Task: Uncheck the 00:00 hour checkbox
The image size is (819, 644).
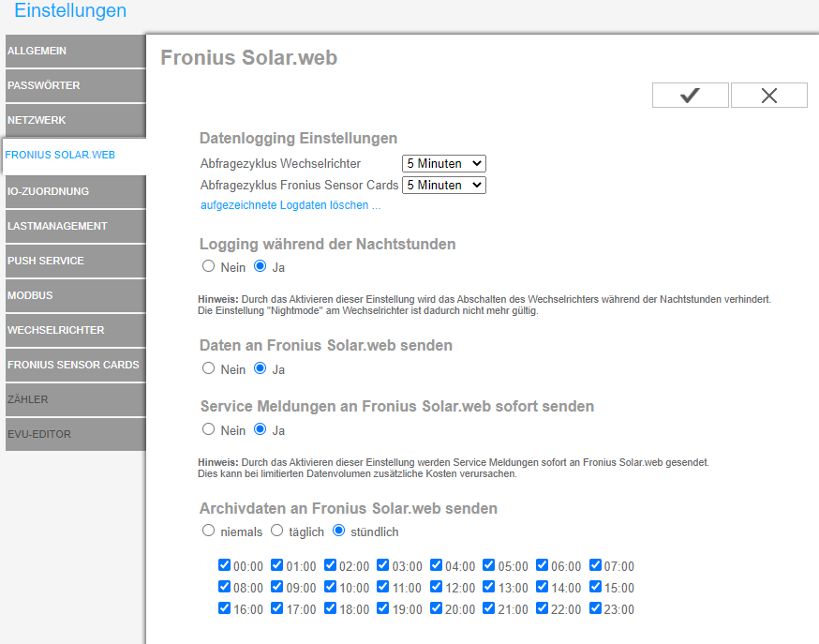Action: (225, 565)
